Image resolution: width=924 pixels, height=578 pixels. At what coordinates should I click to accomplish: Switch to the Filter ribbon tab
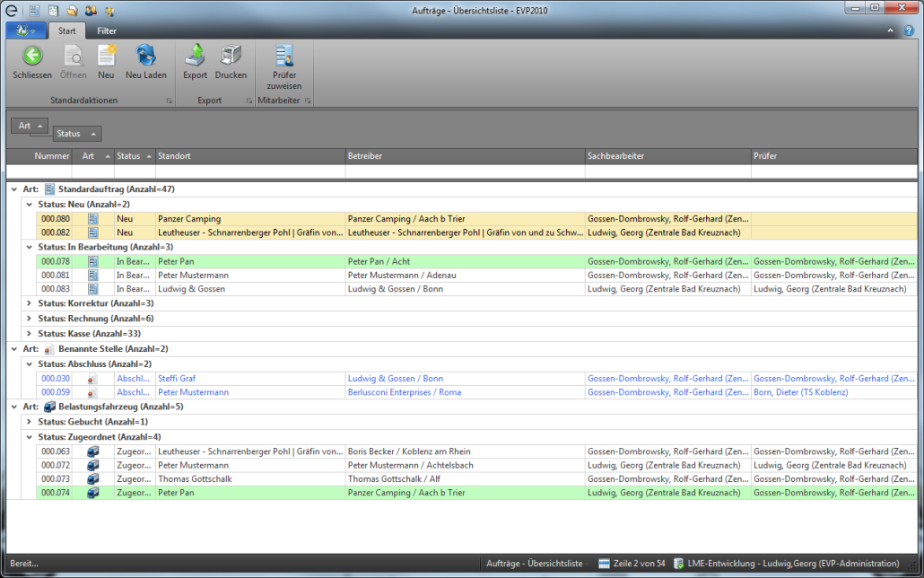coord(107,31)
